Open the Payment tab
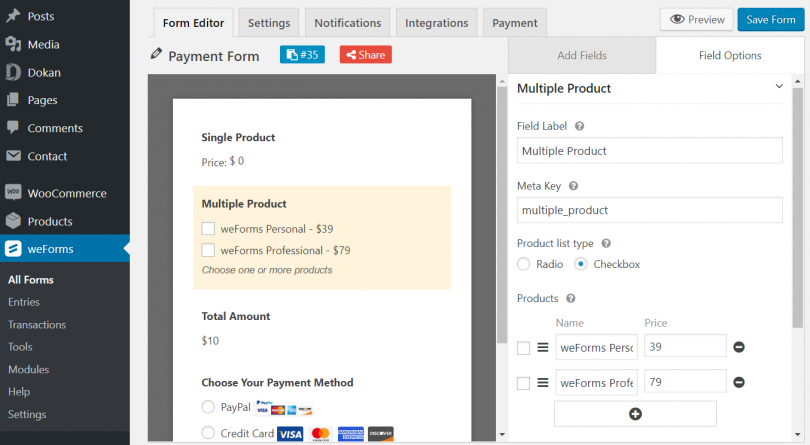 pos(515,23)
